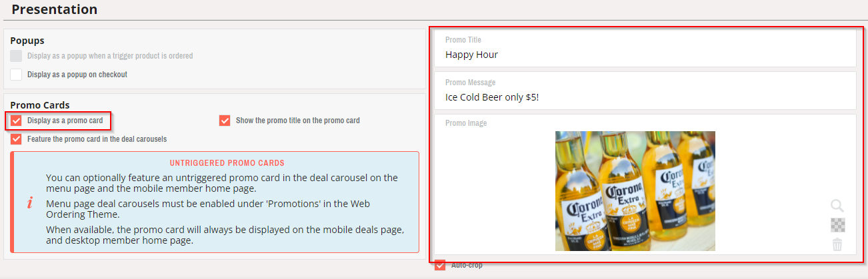The height and width of the screenshot is (279, 868).
Task: Delete promo image with trash icon
Action: [x=837, y=244]
